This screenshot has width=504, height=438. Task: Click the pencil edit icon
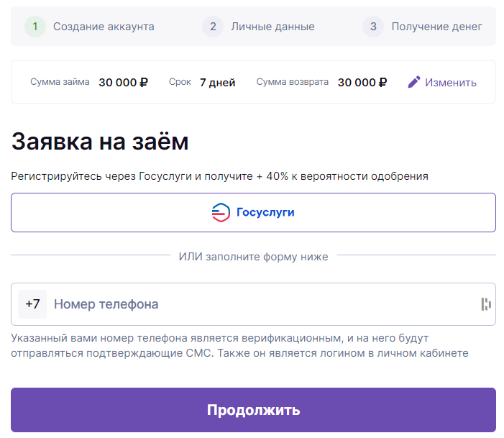tap(414, 82)
